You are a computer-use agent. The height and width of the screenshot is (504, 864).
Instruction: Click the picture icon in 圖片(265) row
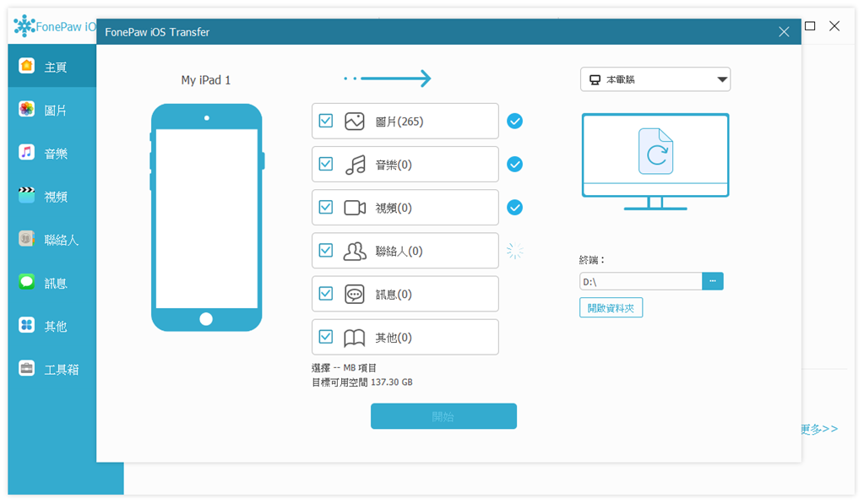click(x=355, y=122)
